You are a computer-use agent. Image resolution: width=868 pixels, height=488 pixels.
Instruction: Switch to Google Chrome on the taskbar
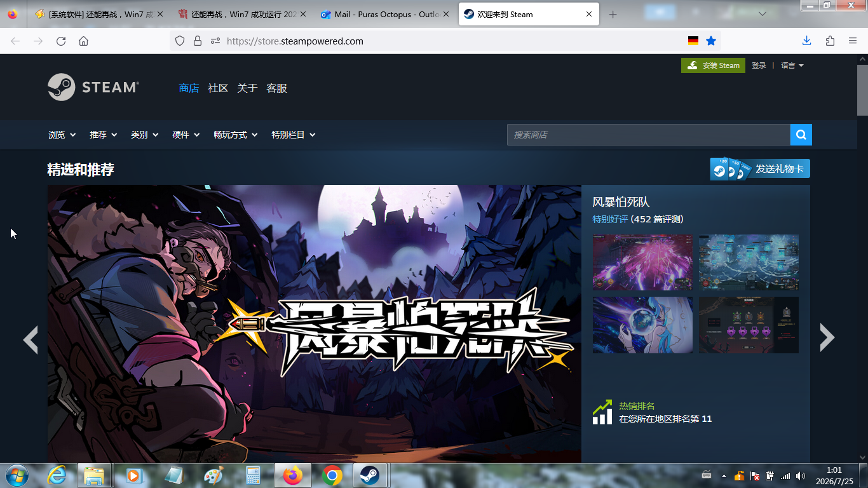coord(332,475)
